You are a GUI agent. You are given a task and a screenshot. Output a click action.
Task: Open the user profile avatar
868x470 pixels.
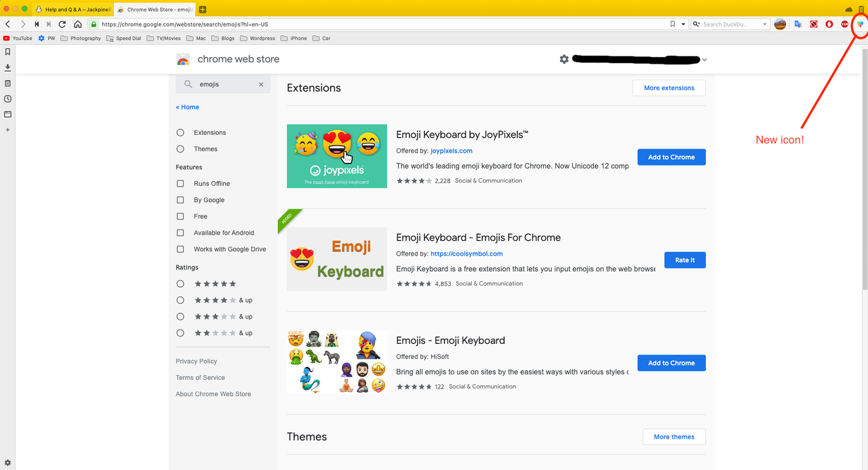(x=780, y=24)
